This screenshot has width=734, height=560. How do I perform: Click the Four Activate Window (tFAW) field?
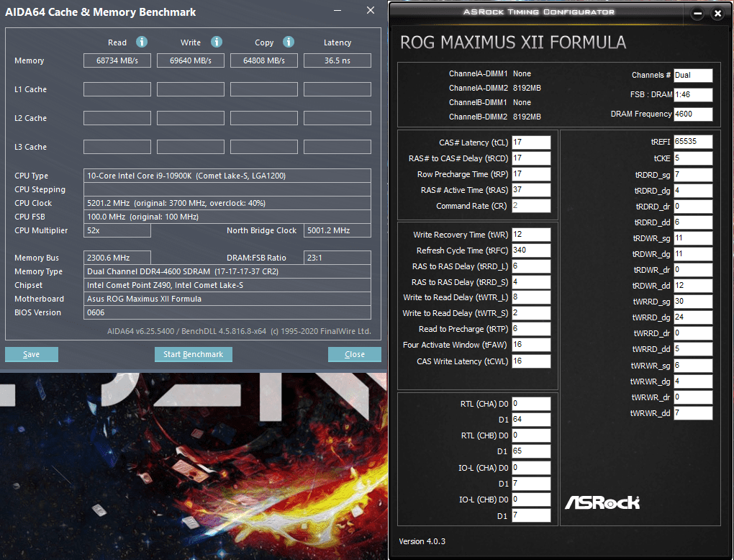531,345
